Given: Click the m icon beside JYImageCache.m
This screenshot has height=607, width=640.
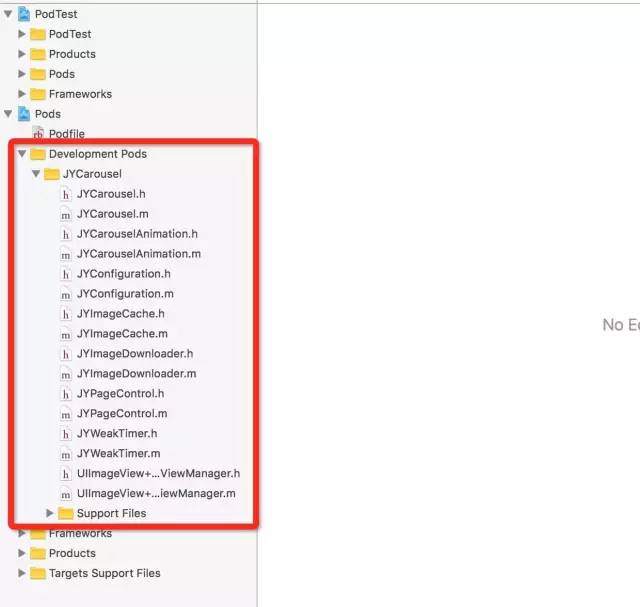Looking at the screenshot, I should (x=66, y=334).
